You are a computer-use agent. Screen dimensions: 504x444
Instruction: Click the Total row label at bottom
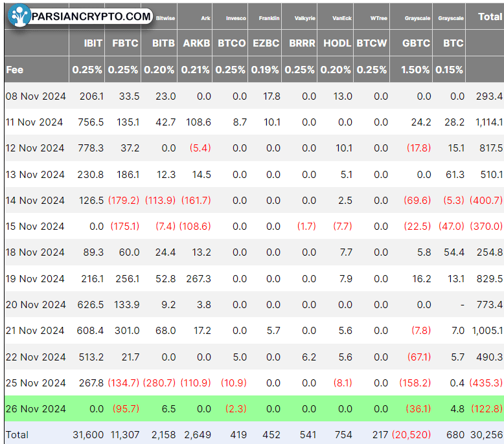coord(17,435)
